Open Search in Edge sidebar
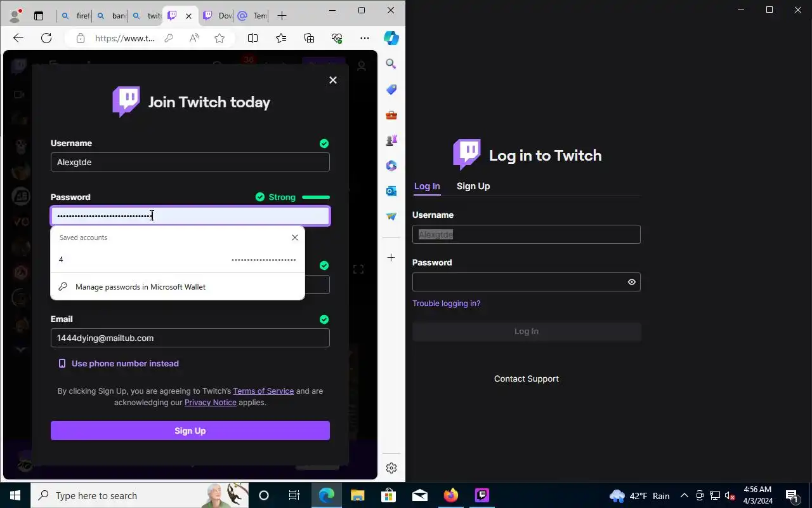This screenshot has height=508, width=812. (x=391, y=64)
